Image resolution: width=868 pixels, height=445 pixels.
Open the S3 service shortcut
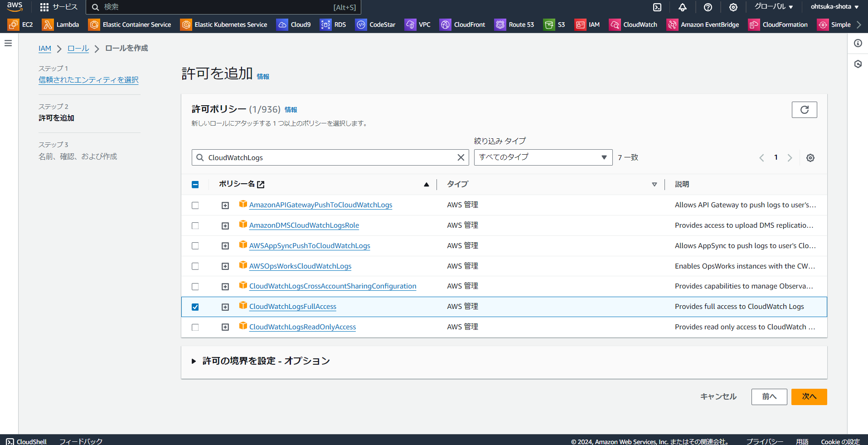pos(554,24)
